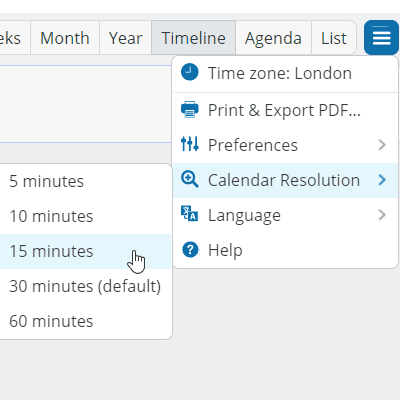Click the clock icon beside Time zone

point(190,72)
